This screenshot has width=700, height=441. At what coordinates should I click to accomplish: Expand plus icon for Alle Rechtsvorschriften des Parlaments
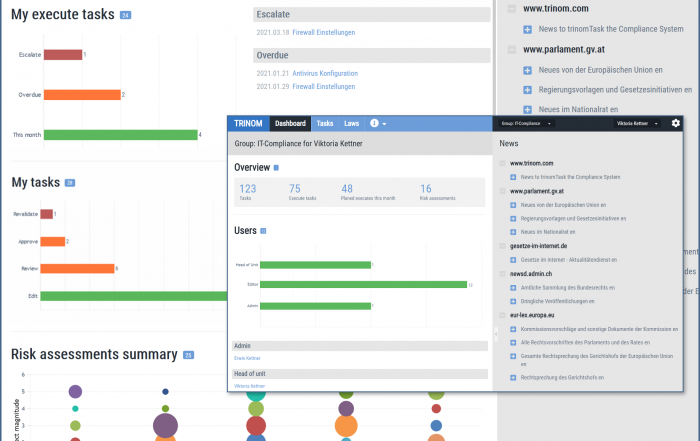pyautogui.click(x=513, y=343)
